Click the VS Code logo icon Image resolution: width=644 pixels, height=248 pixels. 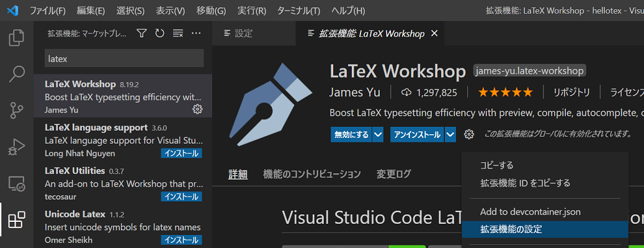click(13, 11)
